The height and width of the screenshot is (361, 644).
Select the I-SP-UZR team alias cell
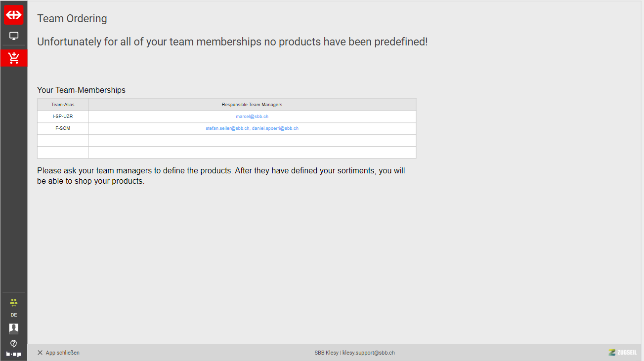(63, 117)
